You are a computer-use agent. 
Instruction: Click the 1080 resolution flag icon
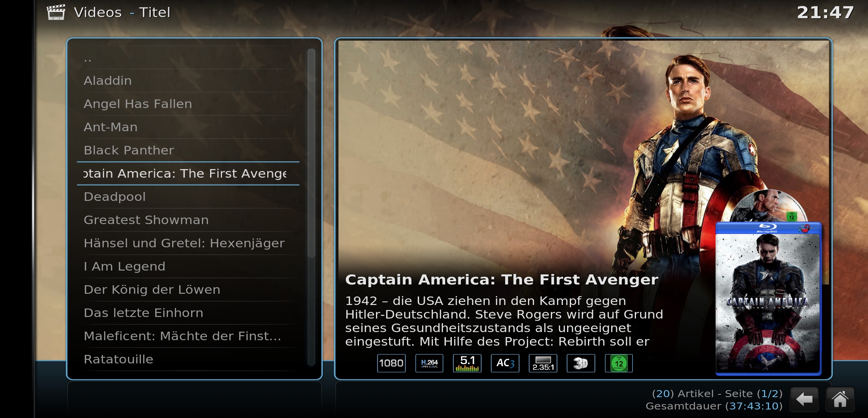click(x=391, y=363)
